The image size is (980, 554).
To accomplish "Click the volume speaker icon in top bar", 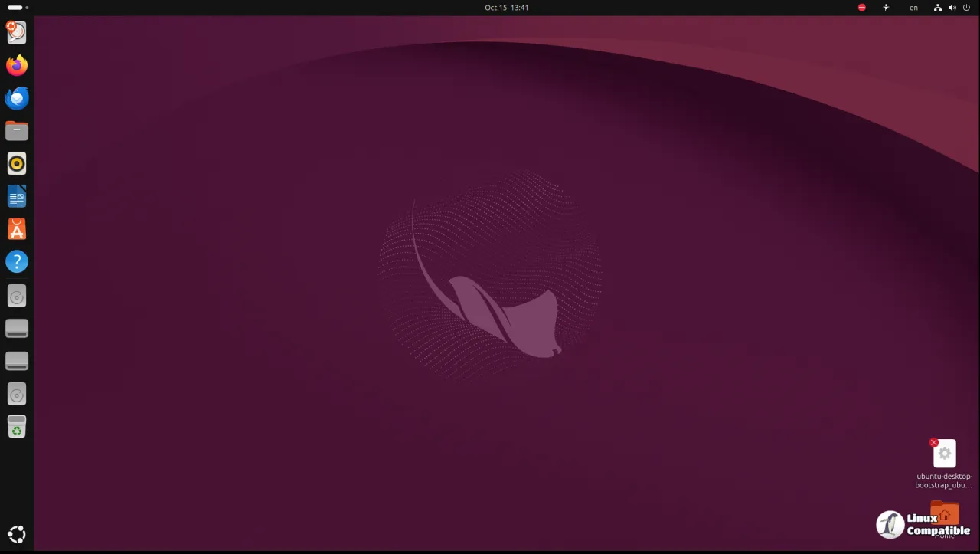I will point(952,8).
